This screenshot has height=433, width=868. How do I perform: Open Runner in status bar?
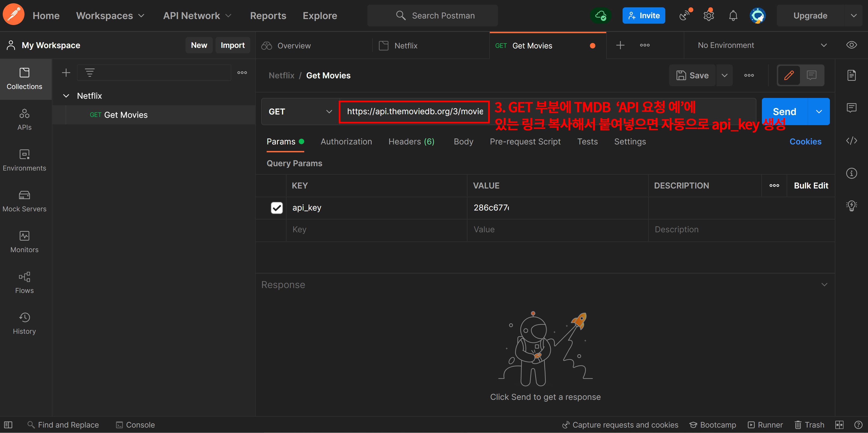tap(766, 425)
